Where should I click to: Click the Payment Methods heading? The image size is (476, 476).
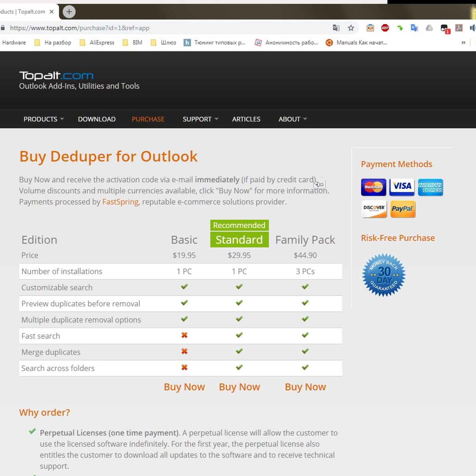tap(397, 164)
